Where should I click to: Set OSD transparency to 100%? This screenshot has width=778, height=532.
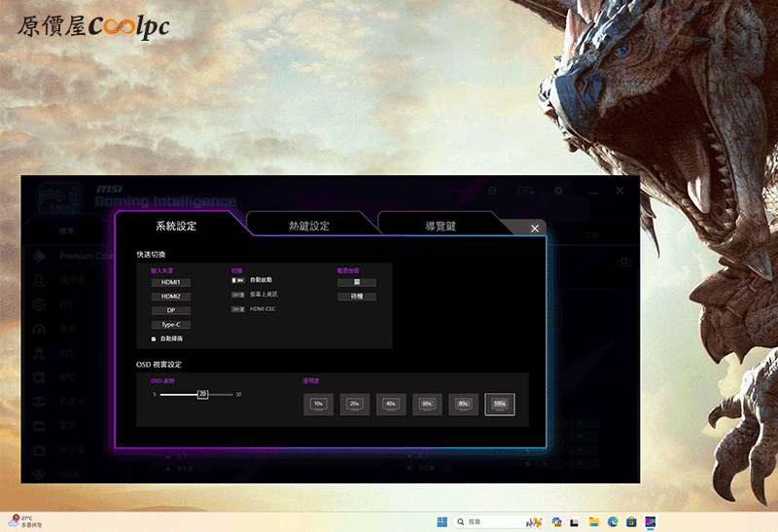pos(500,404)
